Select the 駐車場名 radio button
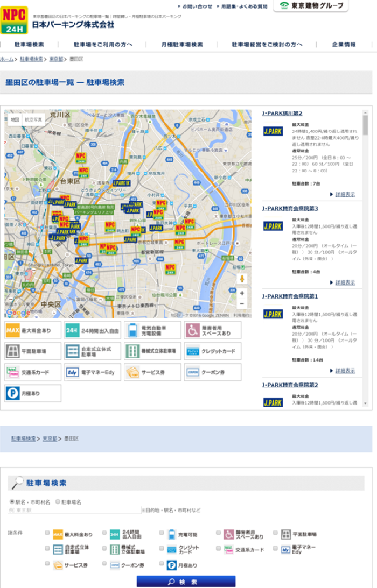This screenshot has width=377, height=588. [x=58, y=501]
